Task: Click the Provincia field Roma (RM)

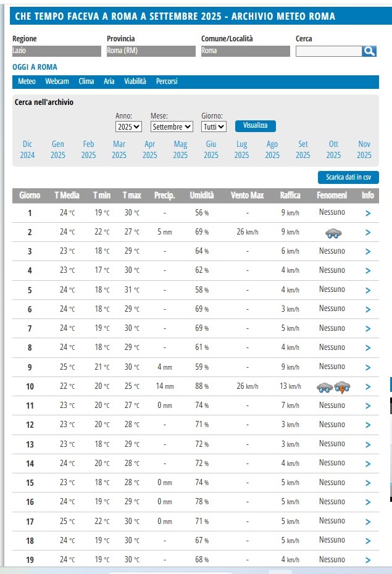Action: tap(151, 51)
